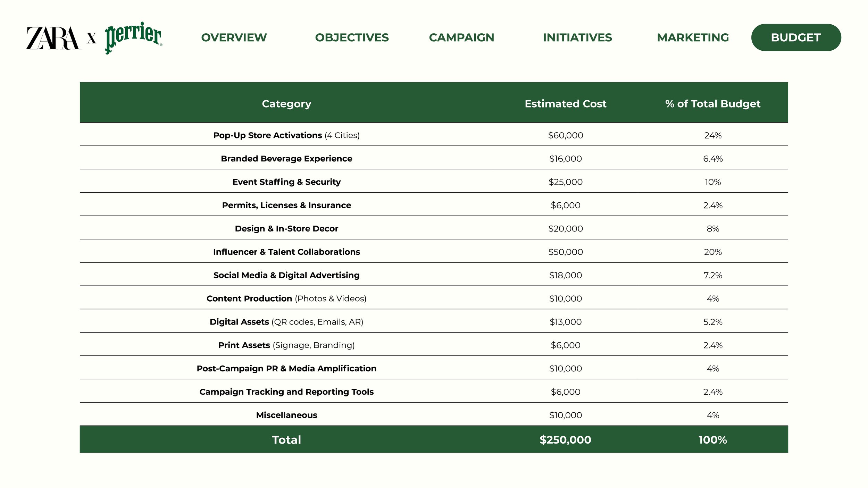This screenshot has height=488, width=868.
Task: Go to the MARKETING section
Action: point(693,37)
